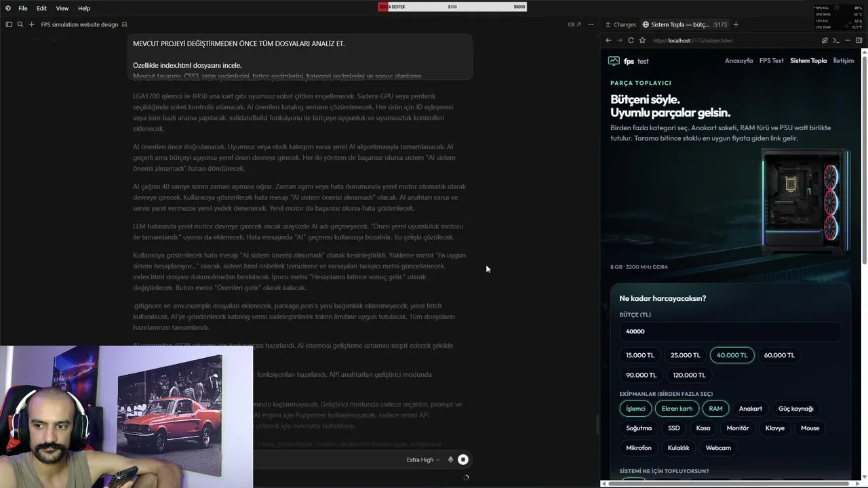Click the 'MEVCUT PROJEYİ DEĞİŞTİRMEDEN ÖNCE' prompt message
868x488 pixels.
tap(300, 57)
